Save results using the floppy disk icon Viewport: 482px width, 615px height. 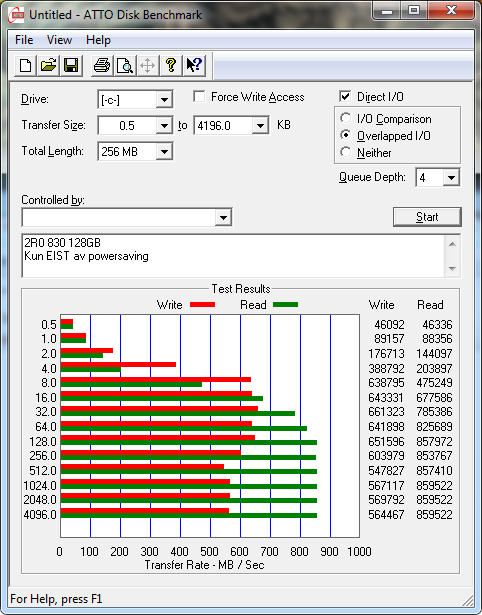[x=71, y=66]
